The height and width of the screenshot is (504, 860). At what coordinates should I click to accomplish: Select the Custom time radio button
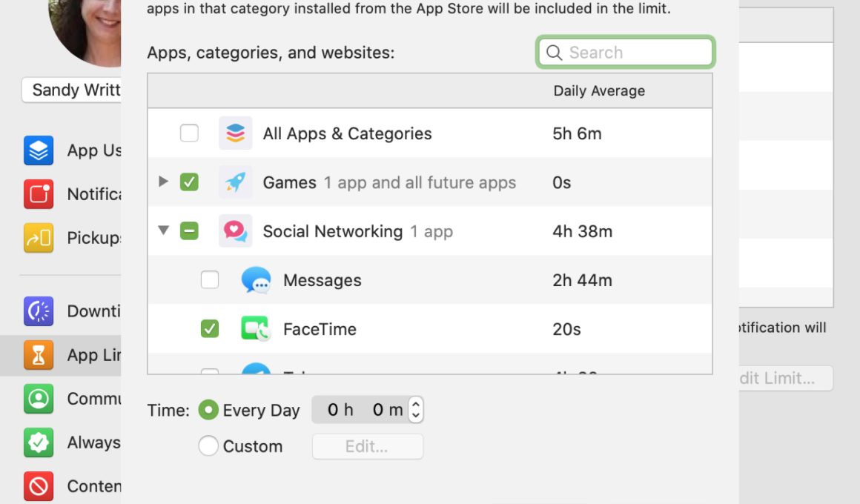(x=208, y=446)
